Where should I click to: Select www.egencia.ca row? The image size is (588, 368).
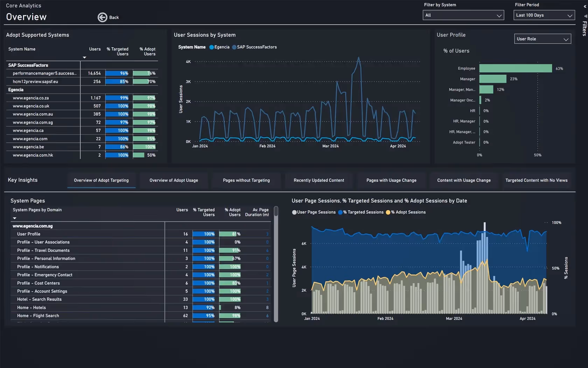[82, 131]
